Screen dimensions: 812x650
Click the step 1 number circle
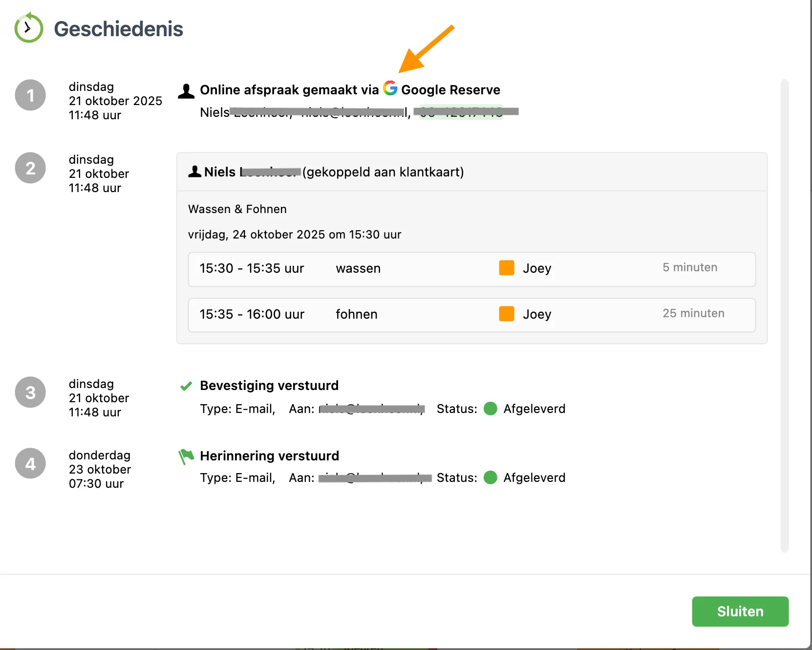click(30, 95)
